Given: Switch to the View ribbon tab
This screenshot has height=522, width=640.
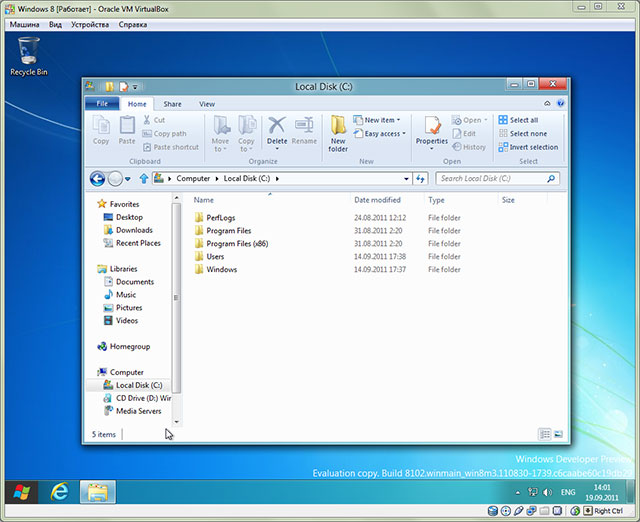Looking at the screenshot, I should [x=207, y=104].
